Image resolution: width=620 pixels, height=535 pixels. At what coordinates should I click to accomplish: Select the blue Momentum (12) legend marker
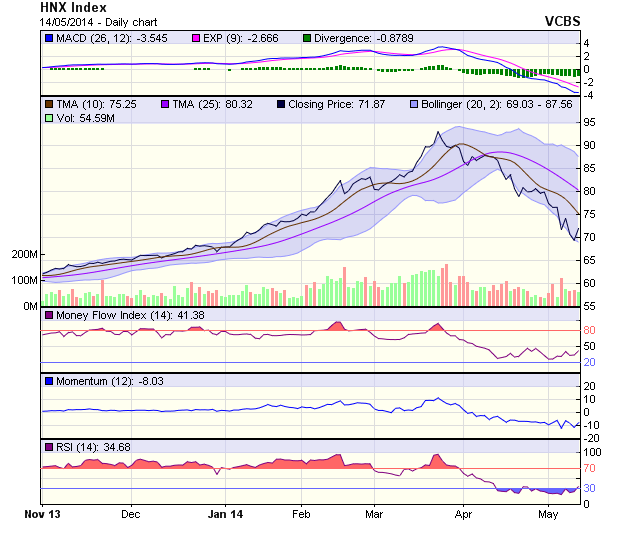click(49, 381)
